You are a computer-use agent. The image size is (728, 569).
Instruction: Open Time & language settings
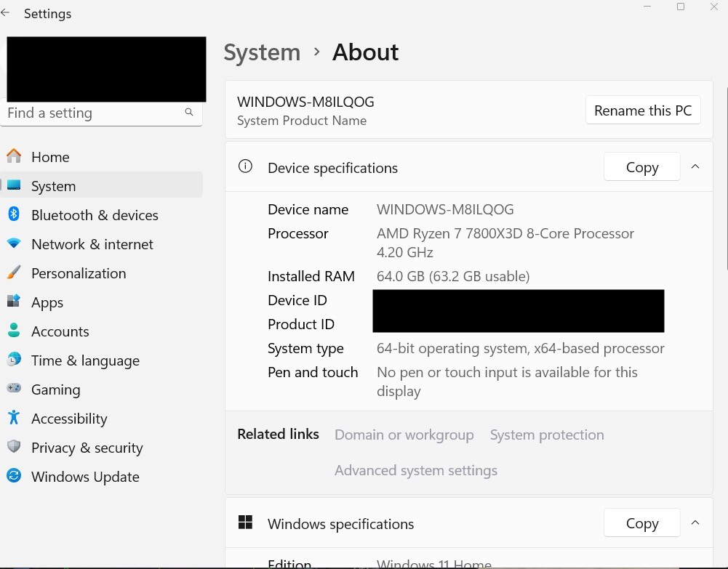tap(101, 360)
